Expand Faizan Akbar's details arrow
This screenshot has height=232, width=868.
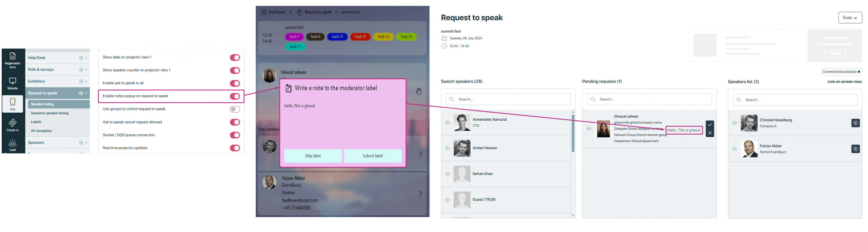tap(420, 194)
